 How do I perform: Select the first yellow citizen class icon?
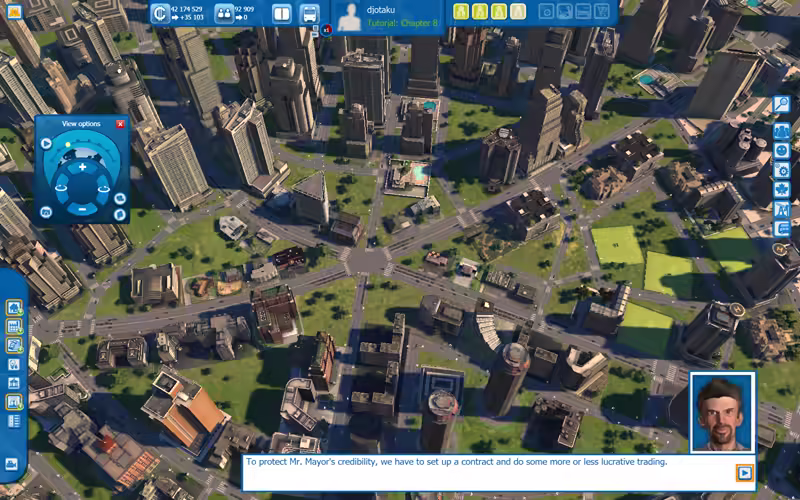[461, 12]
